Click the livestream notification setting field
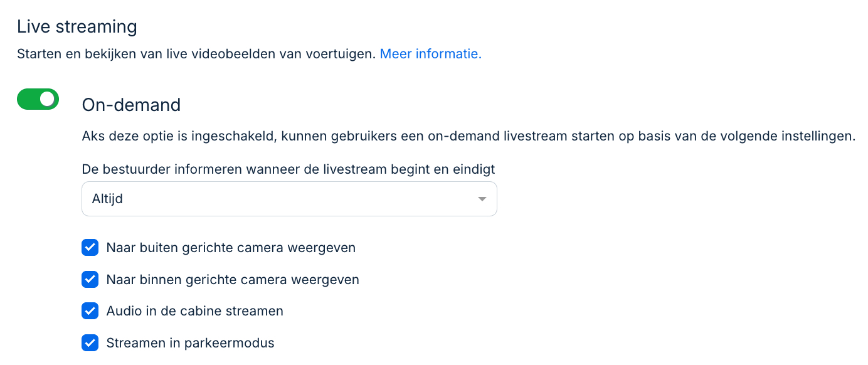868x365 pixels. [x=288, y=198]
